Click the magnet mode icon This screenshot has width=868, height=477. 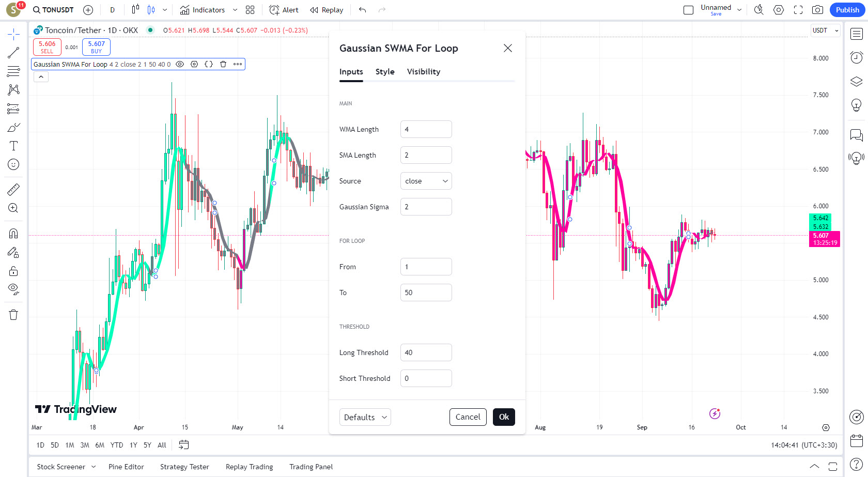tap(13, 234)
